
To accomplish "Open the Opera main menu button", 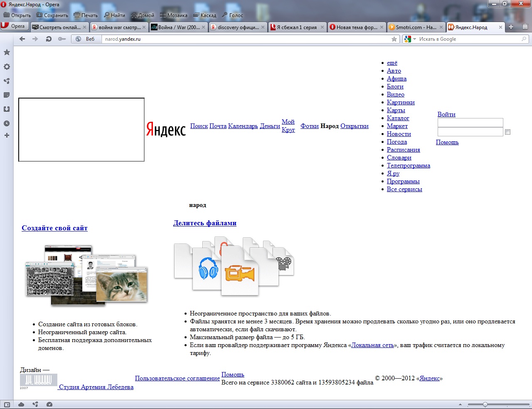I will click(15, 26).
